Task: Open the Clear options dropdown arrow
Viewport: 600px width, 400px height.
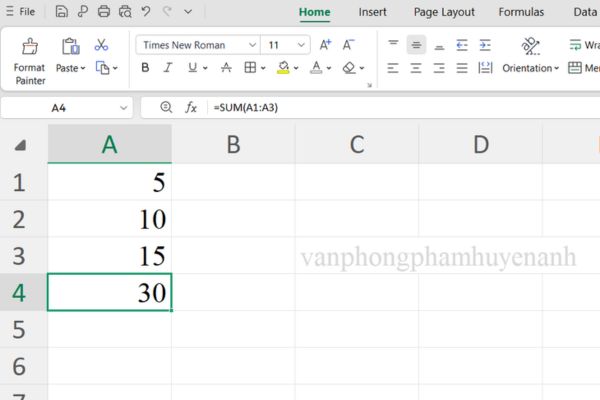Action: click(362, 68)
